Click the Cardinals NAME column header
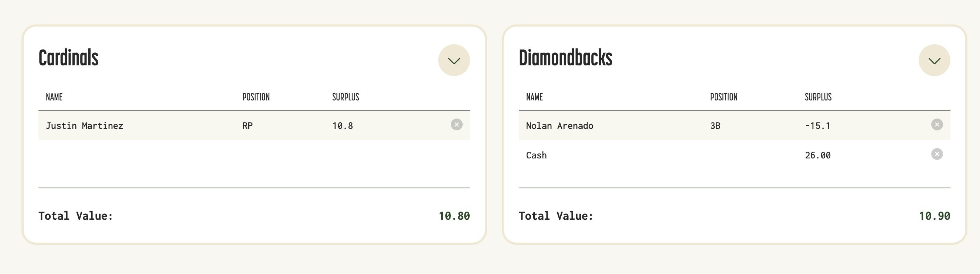The width and height of the screenshot is (980, 274). coord(54,97)
